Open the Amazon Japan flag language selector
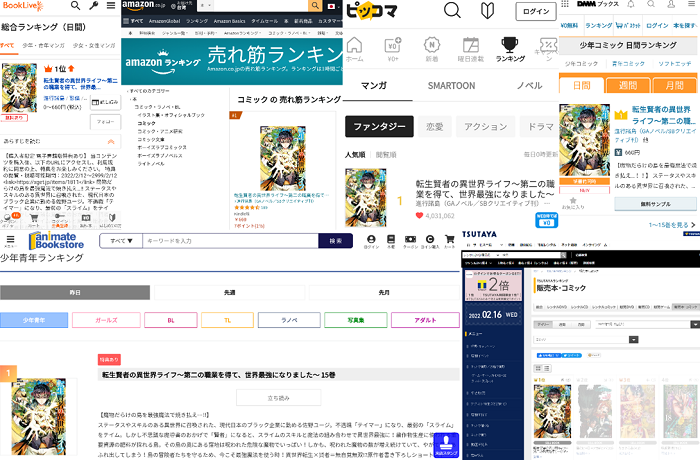 pos(331,6)
